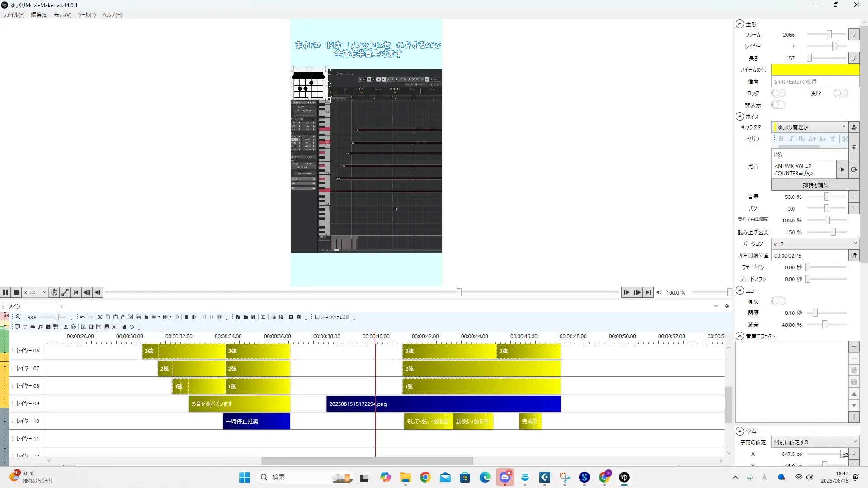Collapse the ボイス section
The height and width of the screenshot is (488, 868).
coord(740,117)
